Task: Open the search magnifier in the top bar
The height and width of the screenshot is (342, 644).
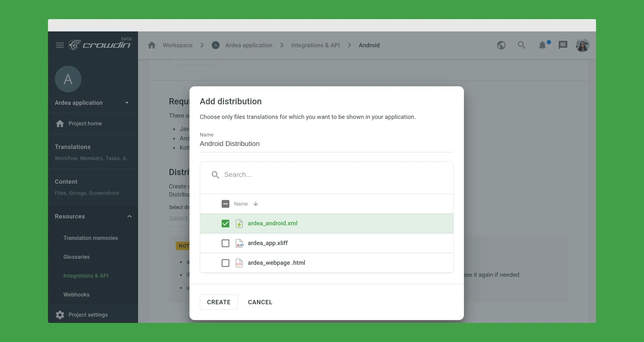Action: point(521,45)
